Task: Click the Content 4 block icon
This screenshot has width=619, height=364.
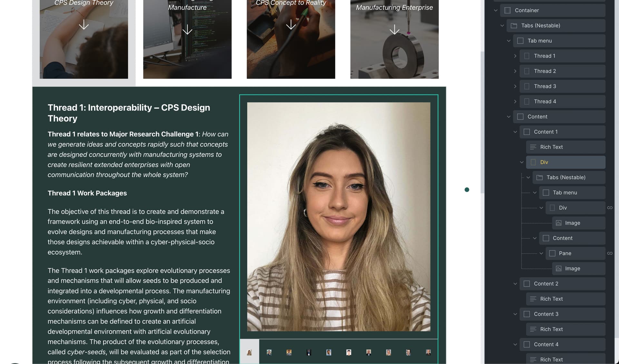Action: [526, 344]
